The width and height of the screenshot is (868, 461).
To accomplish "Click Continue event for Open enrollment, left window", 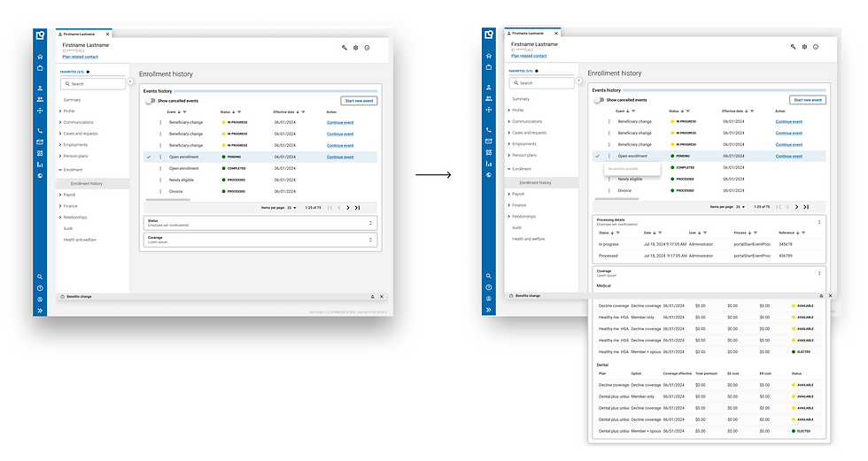I will [x=340, y=157].
